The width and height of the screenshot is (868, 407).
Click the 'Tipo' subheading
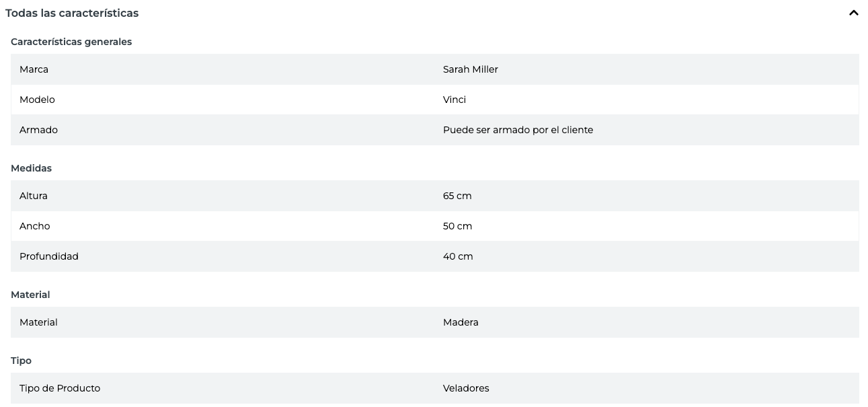(x=21, y=361)
